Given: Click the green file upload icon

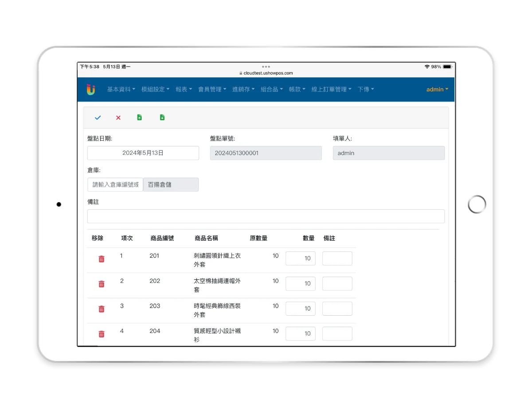Looking at the screenshot, I should click(x=140, y=118).
